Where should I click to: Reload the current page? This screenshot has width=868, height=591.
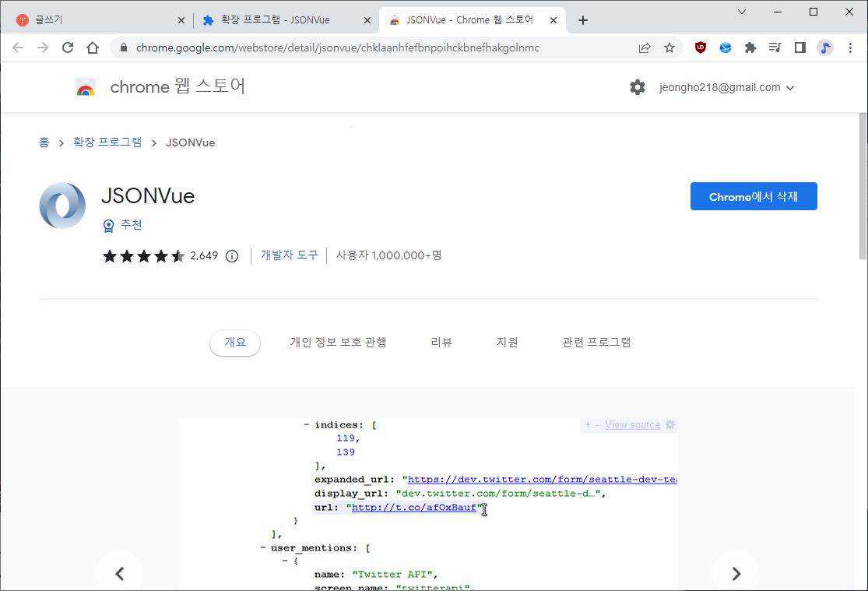pyautogui.click(x=68, y=47)
